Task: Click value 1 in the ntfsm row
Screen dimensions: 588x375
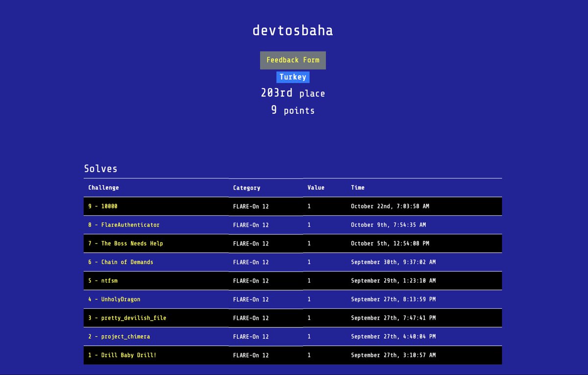Action: click(x=309, y=281)
